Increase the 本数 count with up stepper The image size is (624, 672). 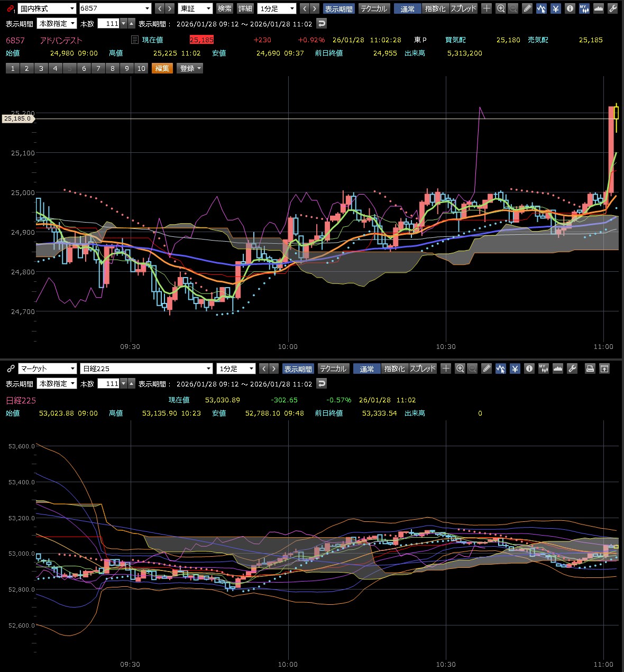pyautogui.click(x=132, y=24)
